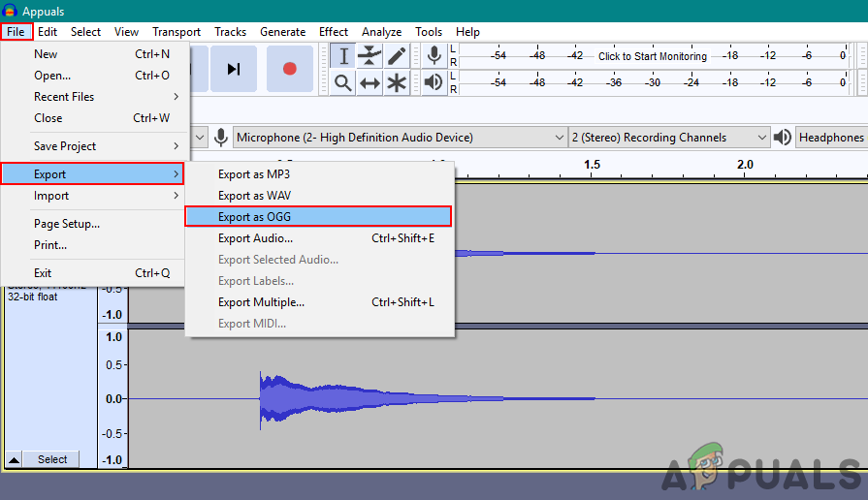The image size is (868, 500).
Task: Select the Selection (I-beam) tool
Action: click(x=343, y=56)
